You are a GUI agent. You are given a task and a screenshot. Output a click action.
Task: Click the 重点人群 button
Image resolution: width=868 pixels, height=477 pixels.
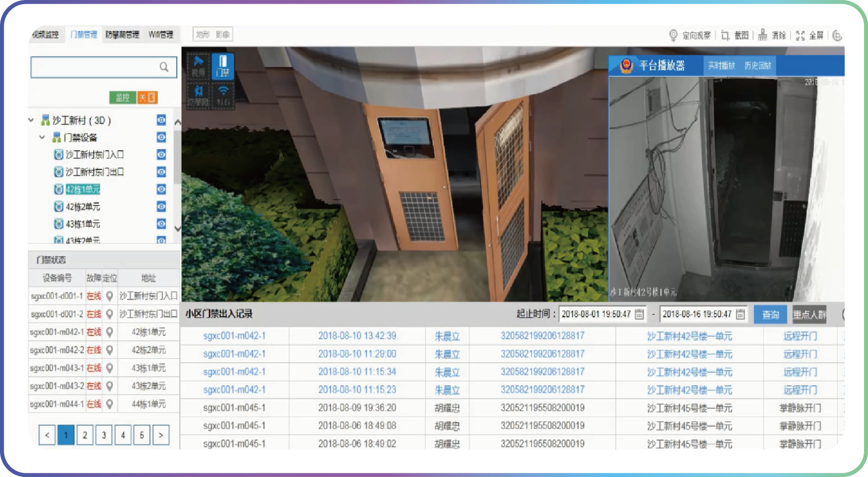[809, 314]
